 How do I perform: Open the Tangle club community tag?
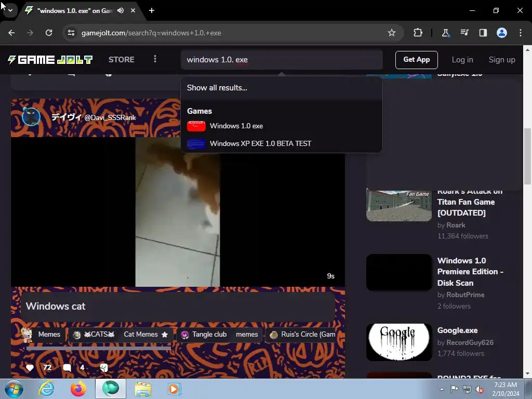coord(204,335)
